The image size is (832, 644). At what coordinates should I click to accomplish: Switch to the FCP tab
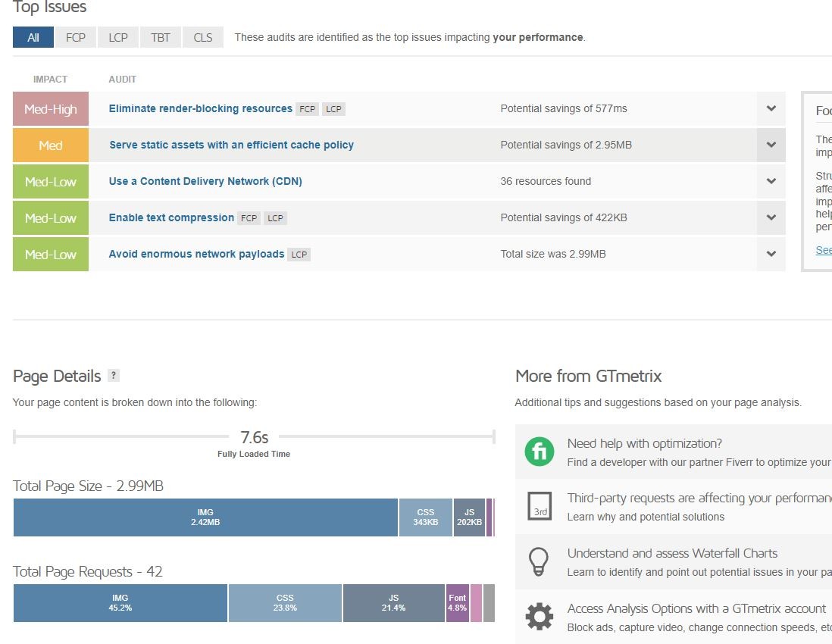pyautogui.click(x=75, y=38)
